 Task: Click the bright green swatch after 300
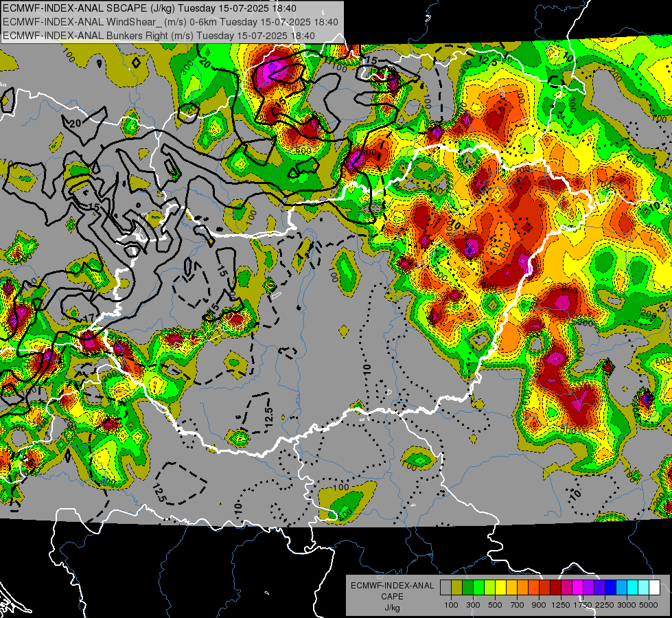pos(478,587)
